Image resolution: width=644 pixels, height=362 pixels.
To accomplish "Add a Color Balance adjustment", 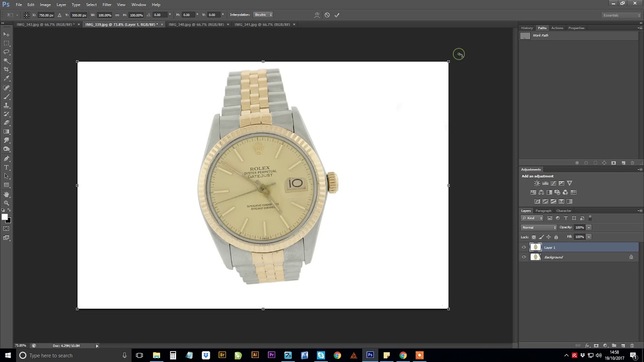I will point(541,192).
